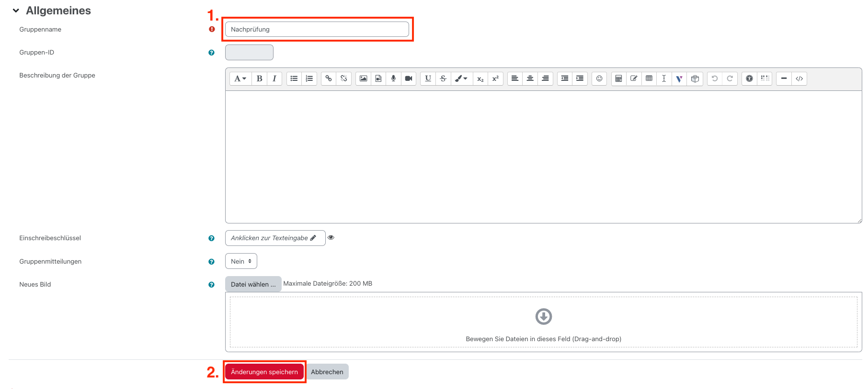Open the equation editor calculator icon
Image resolution: width=868 pixels, height=389 pixels.
click(619, 78)
